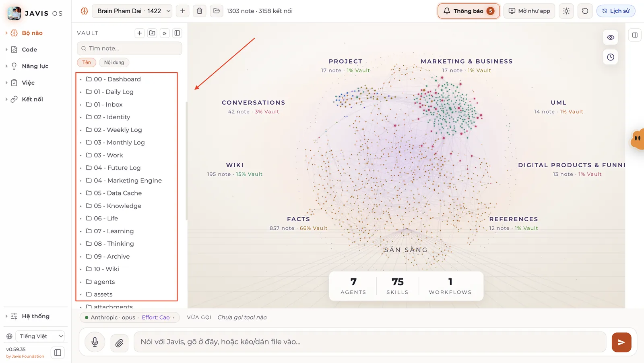Refresh the vault file list
This screenshot has width=644, height=363.
point(165,33)
